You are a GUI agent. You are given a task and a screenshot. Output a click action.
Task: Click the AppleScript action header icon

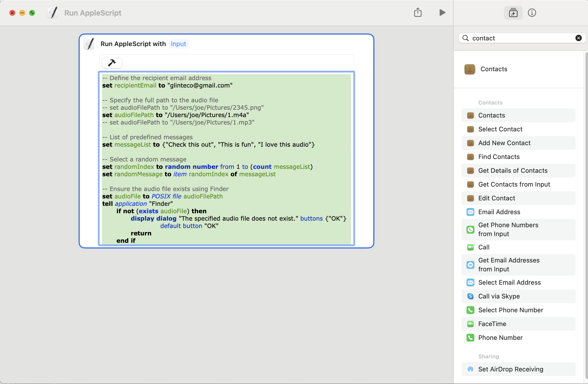click(89, 44)
